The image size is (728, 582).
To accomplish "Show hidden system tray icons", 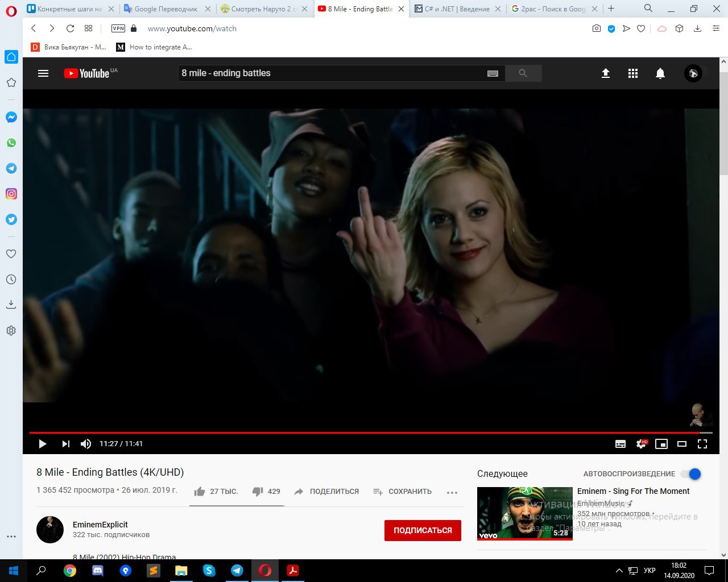I will click(x=619, y=571).
